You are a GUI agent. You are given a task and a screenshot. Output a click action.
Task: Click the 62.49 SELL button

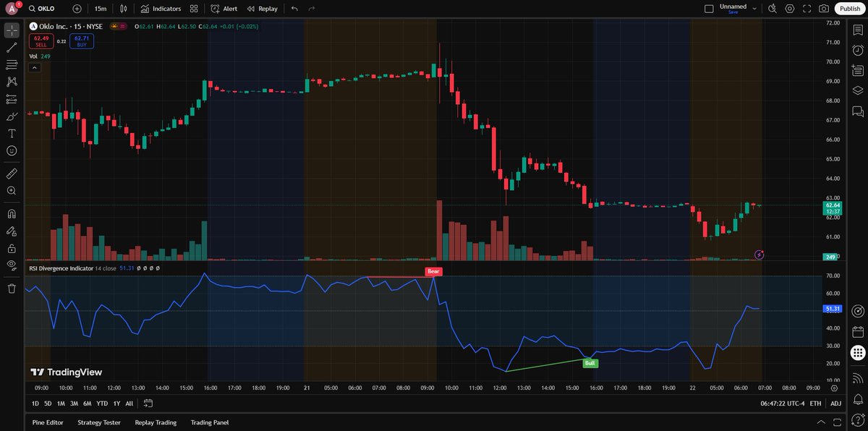coord(41,41)
